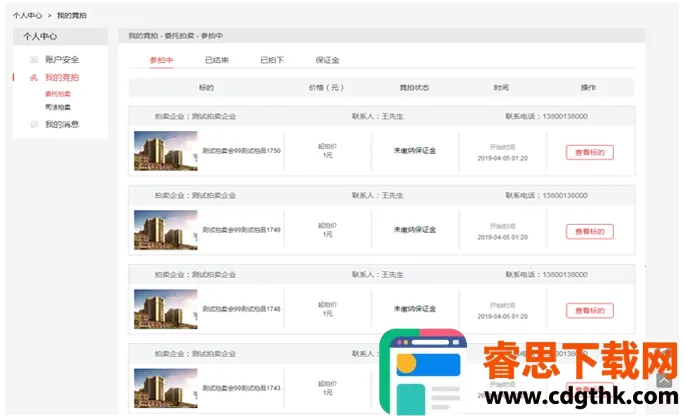Click 未缴纳保证金 status in item 1749 row

coord(415,230)
